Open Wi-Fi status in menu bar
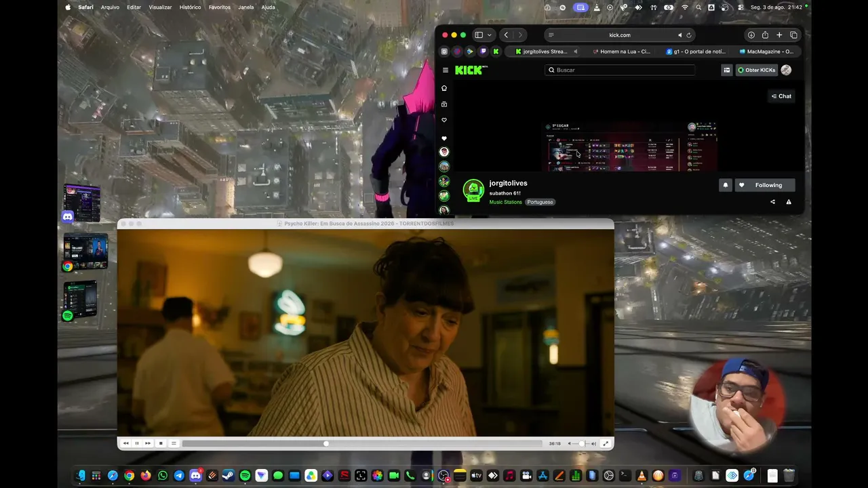This screenshot has height=488, width=868. tap(685, 7)
